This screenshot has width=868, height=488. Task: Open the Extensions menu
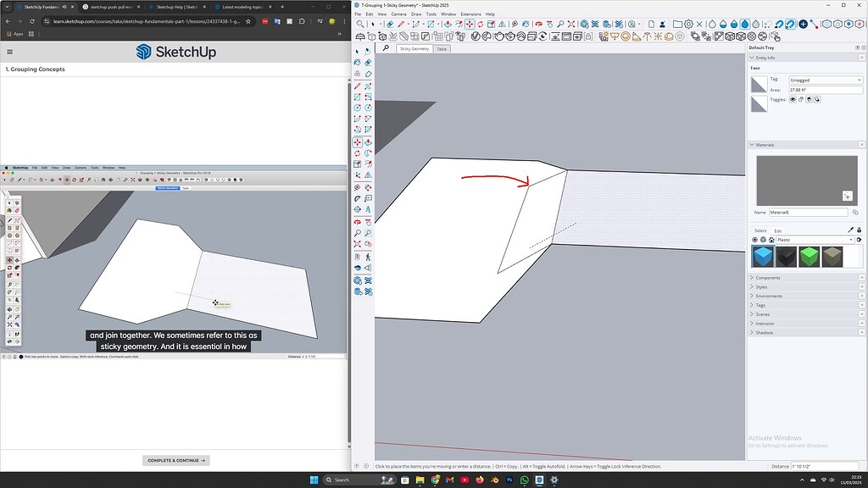[x=470, y=14]
